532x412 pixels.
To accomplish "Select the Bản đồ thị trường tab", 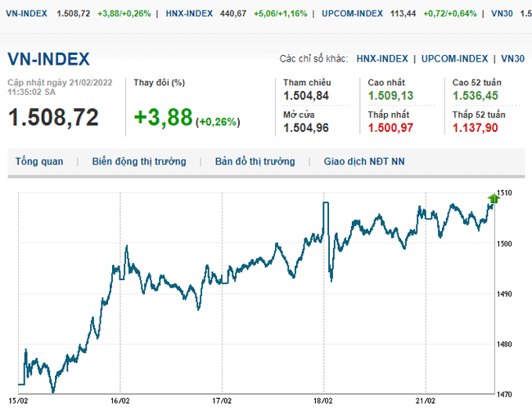I will (x=255, y=161).
